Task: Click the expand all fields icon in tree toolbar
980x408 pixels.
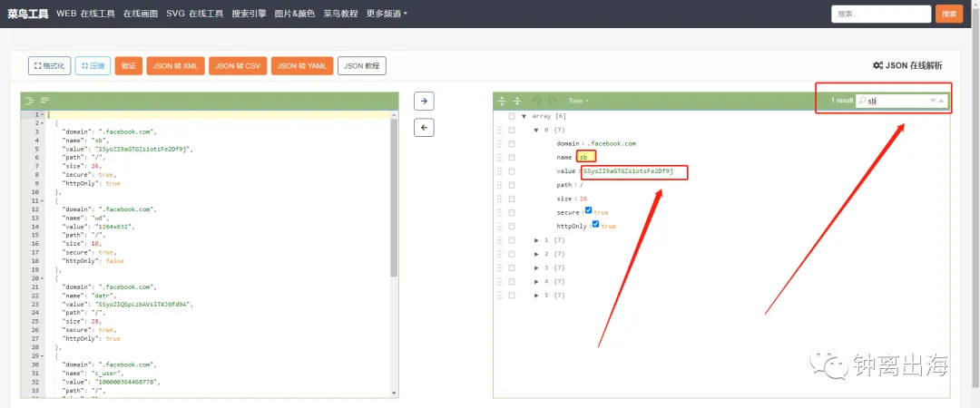Action: pos(502,101)
